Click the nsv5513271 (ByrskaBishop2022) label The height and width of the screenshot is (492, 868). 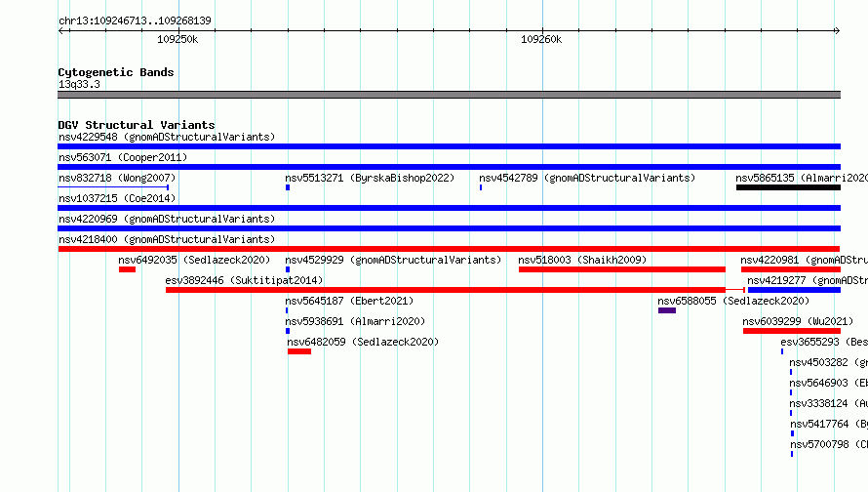(x=370, y=178)
